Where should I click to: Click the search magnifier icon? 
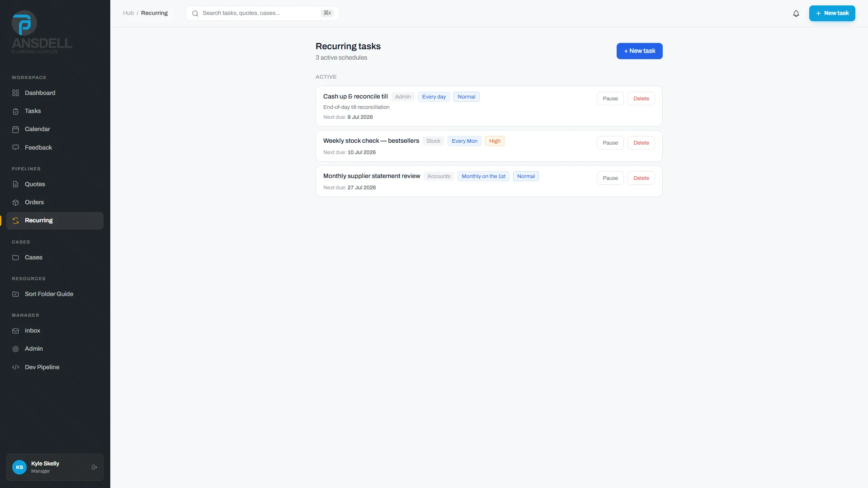tap(195, 14)
